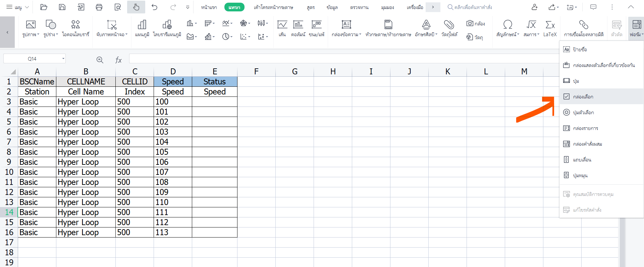Viewport: 644px width, 267px height.
Task: Insert an equation สมการ
Action: (x=531, y=28)
